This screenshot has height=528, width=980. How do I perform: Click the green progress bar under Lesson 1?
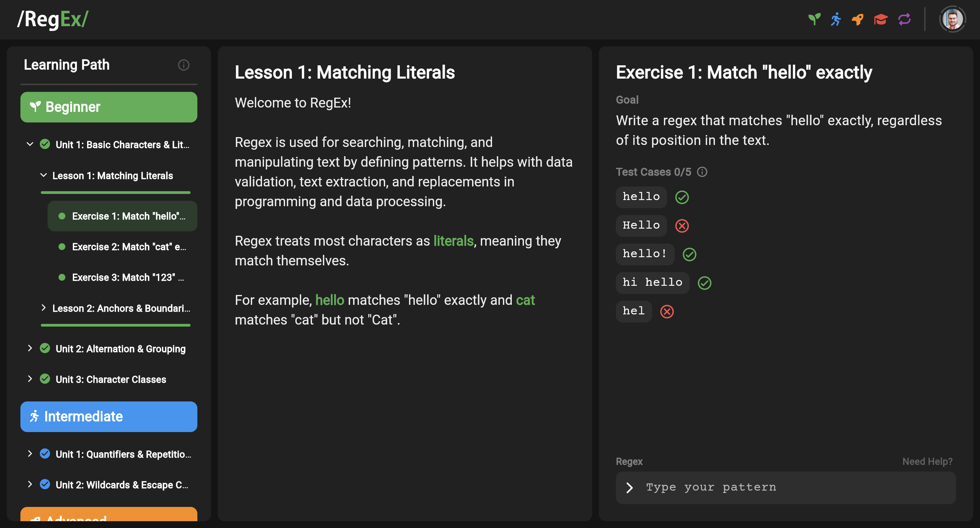pyautogui.click(x=116, y=193)
